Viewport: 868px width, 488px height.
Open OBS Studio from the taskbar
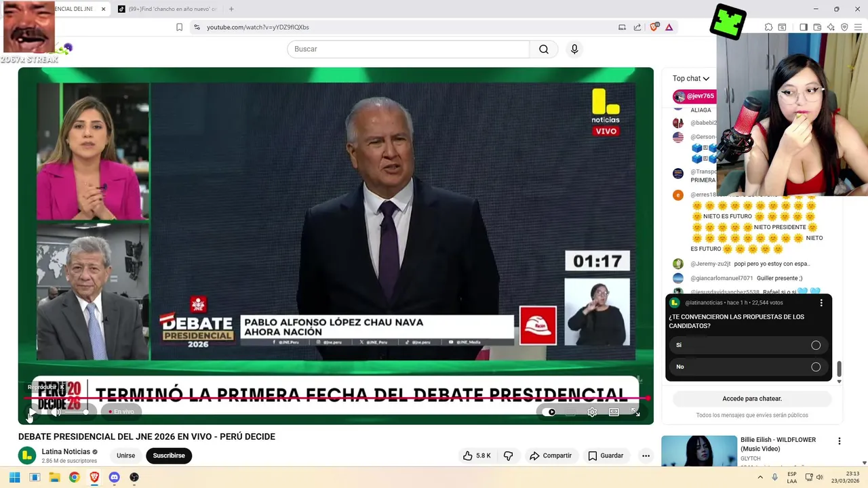coord(134,477)
